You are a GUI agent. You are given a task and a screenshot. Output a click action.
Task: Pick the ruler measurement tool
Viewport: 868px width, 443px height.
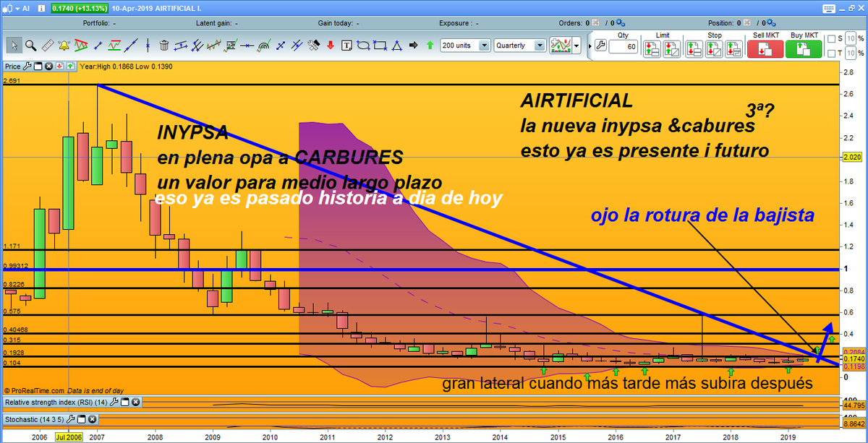48,46
